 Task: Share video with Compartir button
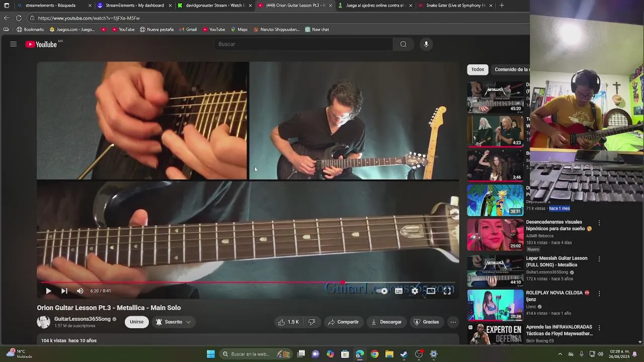(x=344, y=322)
